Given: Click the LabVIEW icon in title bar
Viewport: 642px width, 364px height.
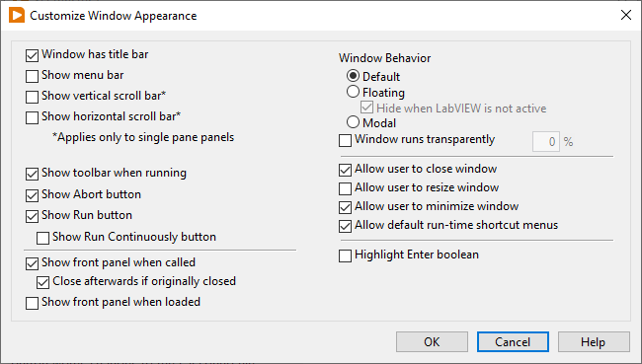Looking at the screenshot, I should point(17,15).
